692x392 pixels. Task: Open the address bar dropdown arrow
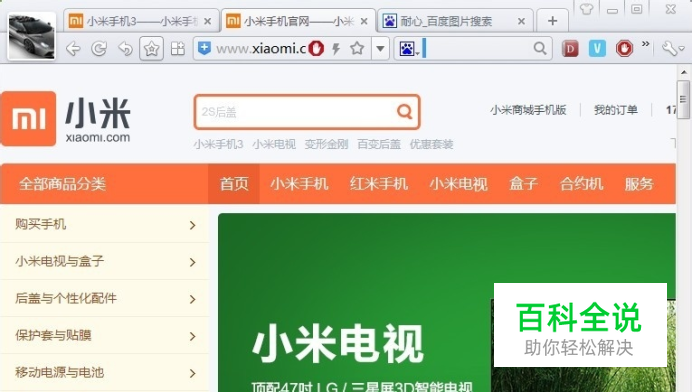[380, 49]
